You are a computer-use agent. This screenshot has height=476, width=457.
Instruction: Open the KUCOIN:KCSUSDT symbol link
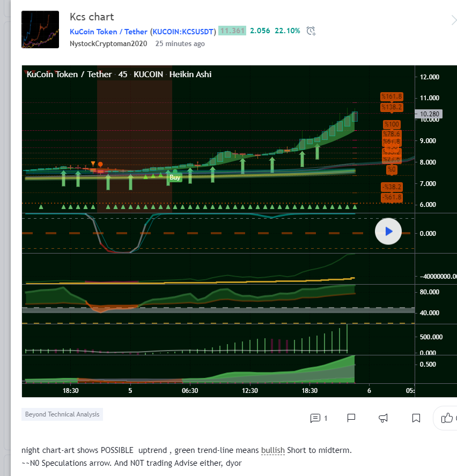coord(183,31)
